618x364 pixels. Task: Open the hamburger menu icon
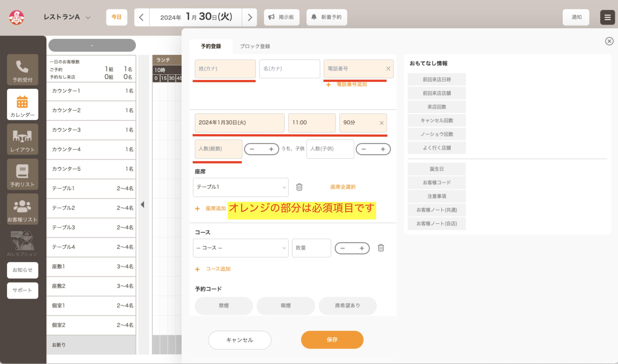pos(607,17)
